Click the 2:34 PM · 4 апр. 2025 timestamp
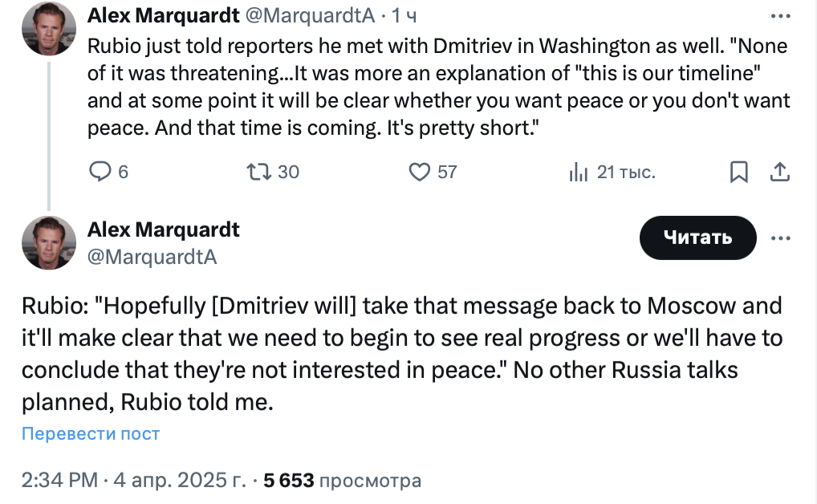 click(133, 481)
